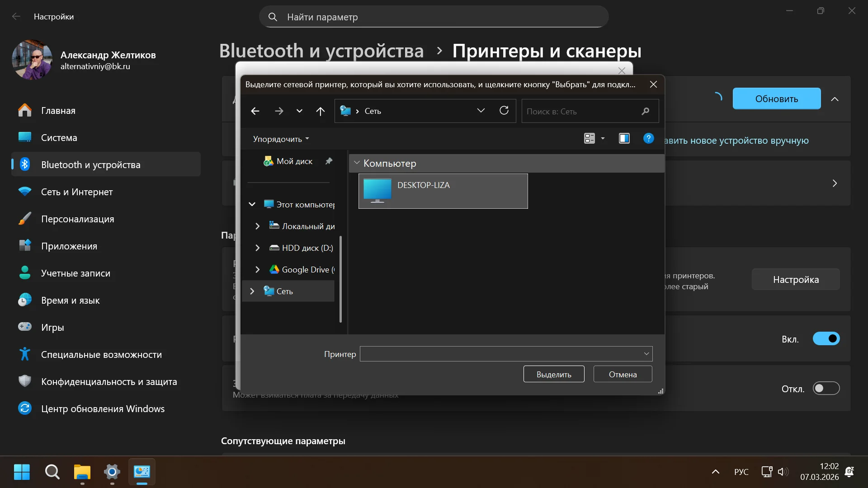Expand the Сеть tree node

(252, 291)
